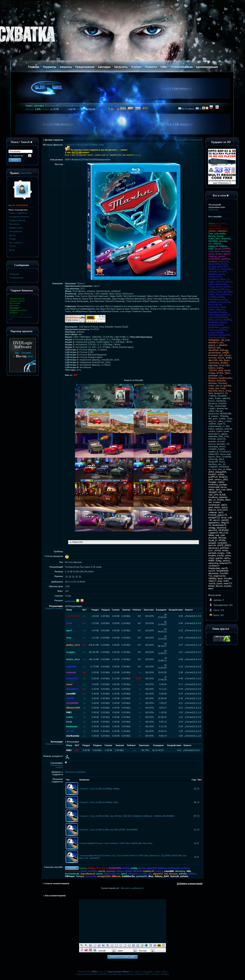Image resolution: width=245 pixels, height=980 pixels.
Task: Tick the small checkbox in the Скачавшие row
Action: [66, 762]
